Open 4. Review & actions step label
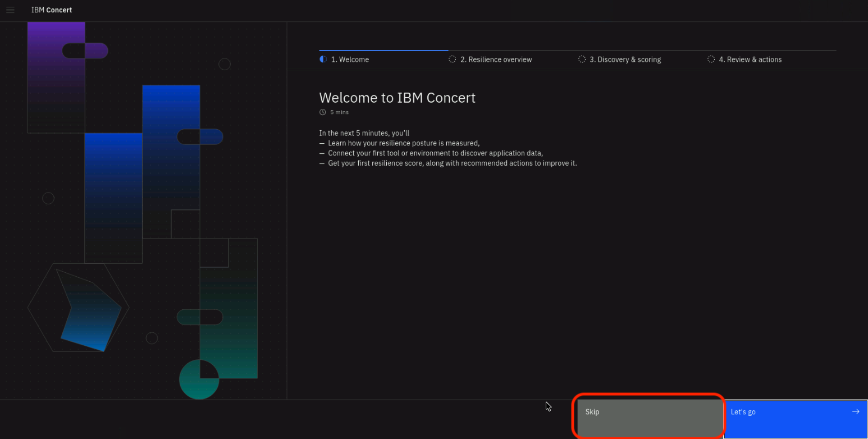 point(751,60)
